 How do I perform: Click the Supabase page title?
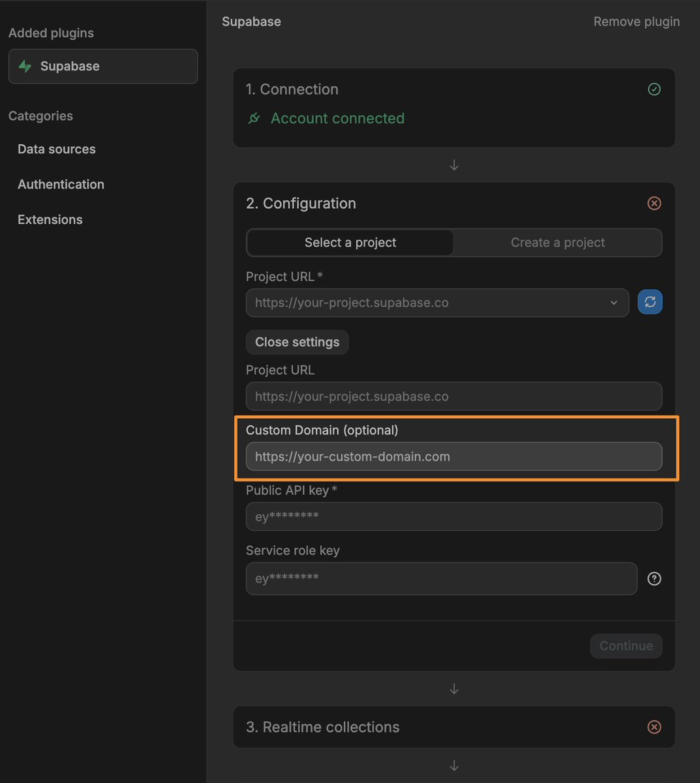(251, 22)
